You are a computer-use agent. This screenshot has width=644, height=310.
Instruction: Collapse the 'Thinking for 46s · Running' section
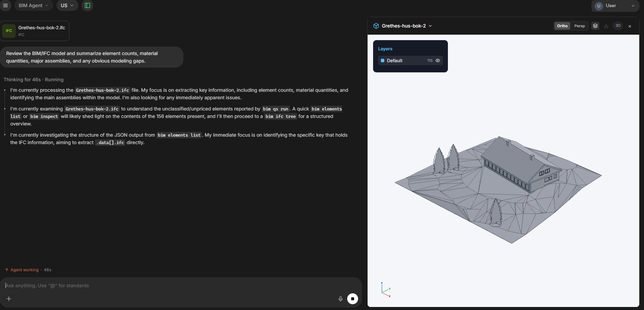click(x=33, y=80)
